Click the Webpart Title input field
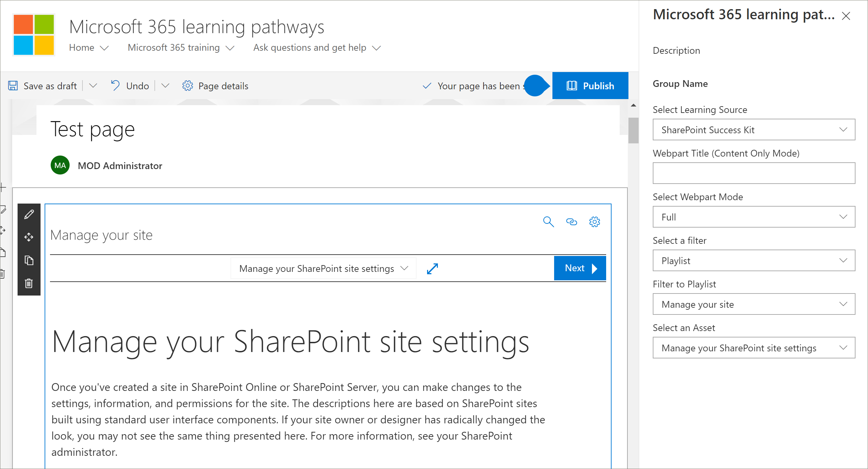 (753, 173)
